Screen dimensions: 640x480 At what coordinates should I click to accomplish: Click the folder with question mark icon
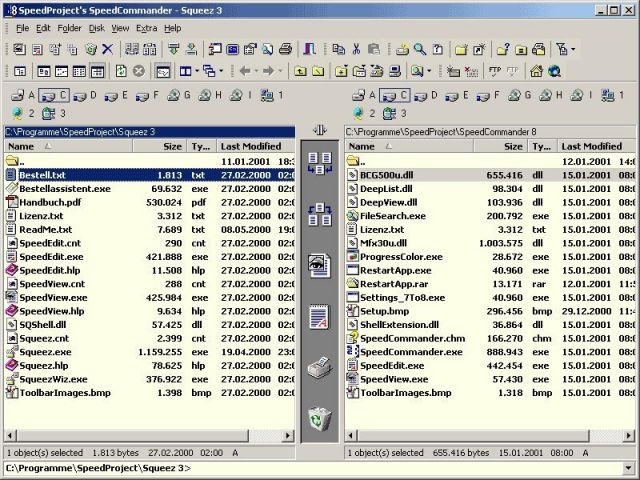click(503, 50)
